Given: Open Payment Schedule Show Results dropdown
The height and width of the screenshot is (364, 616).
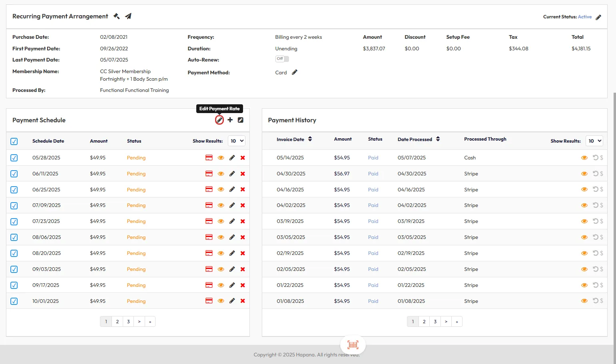Looking at the screenshot, I should [237, 141].
